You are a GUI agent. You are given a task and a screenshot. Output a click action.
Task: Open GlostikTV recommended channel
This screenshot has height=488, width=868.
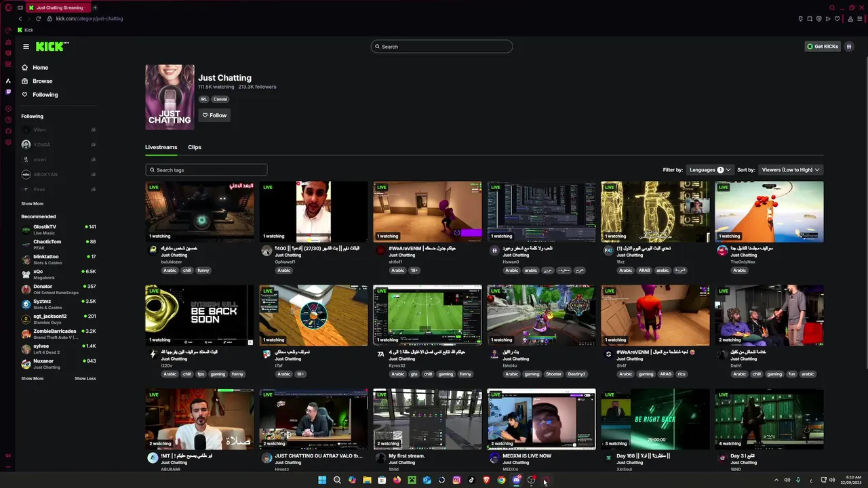tap(58, 230)
